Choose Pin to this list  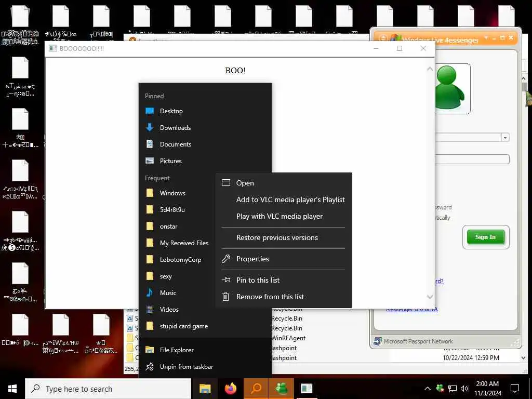tap(283, 280)
